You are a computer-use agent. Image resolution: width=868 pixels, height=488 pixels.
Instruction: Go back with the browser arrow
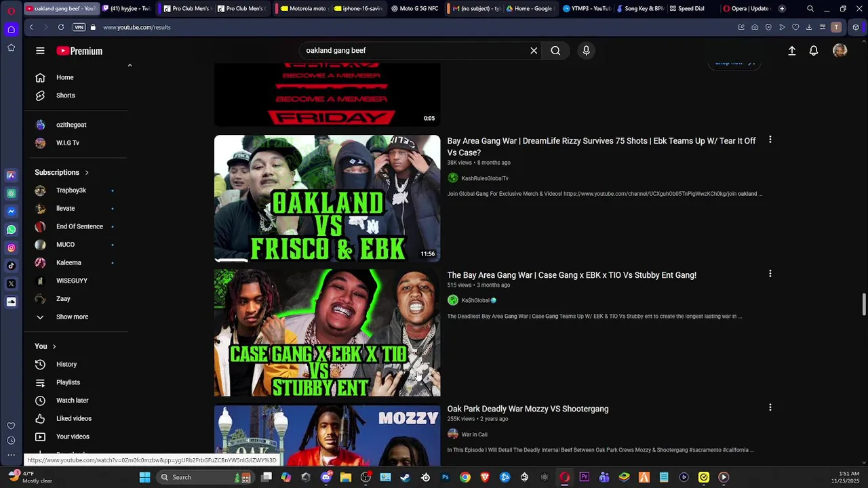click(31, 27)
